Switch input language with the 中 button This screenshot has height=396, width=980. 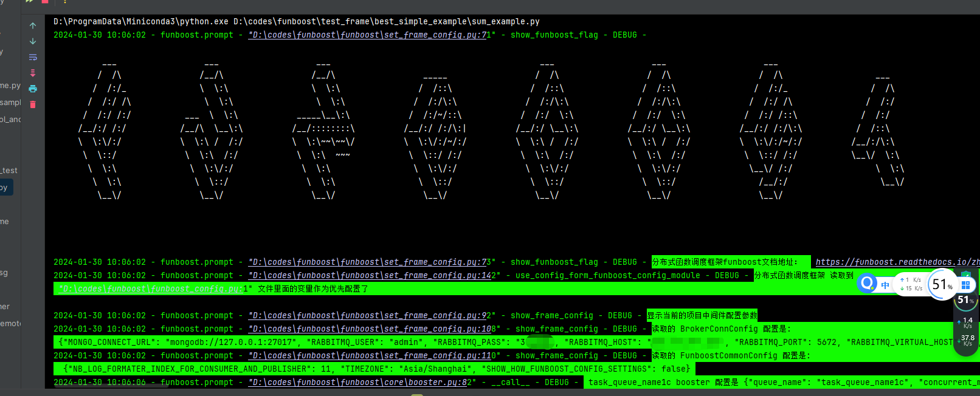click(885, 285)
